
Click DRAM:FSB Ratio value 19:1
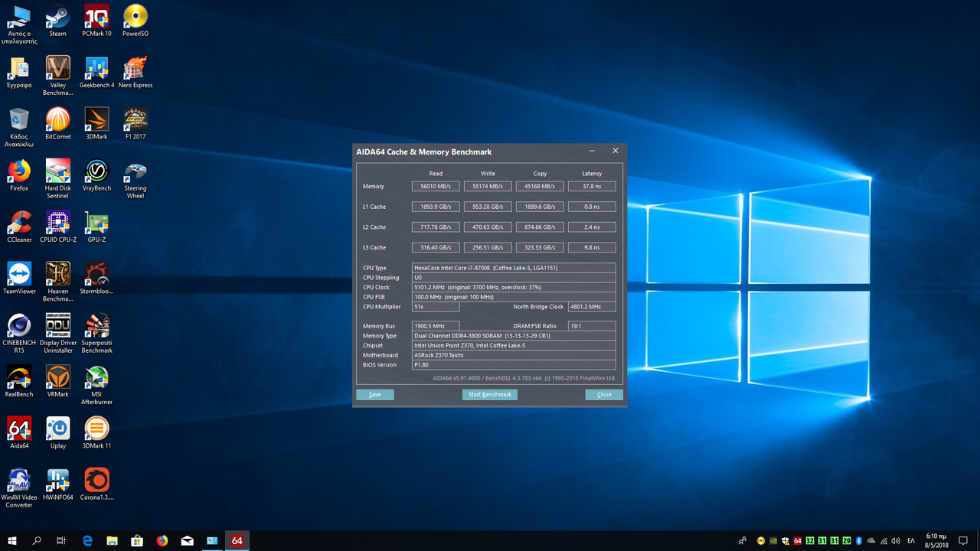point(592,326)
